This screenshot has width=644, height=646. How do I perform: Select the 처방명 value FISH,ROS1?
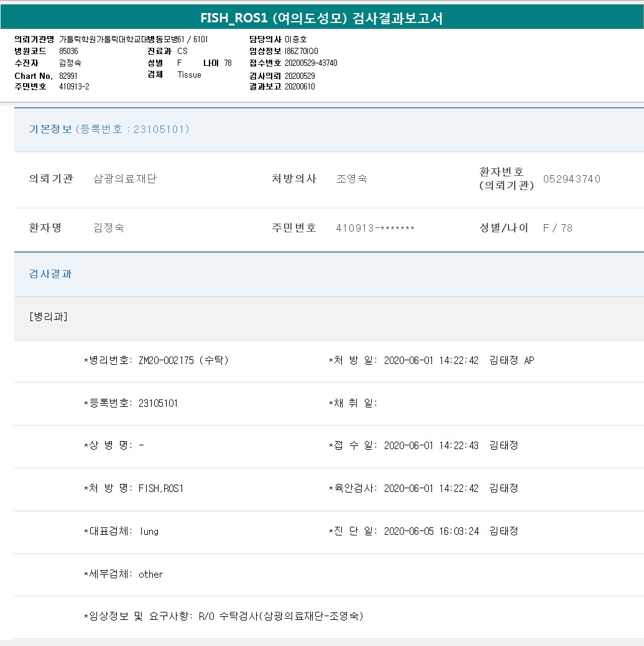click(161, 488)
